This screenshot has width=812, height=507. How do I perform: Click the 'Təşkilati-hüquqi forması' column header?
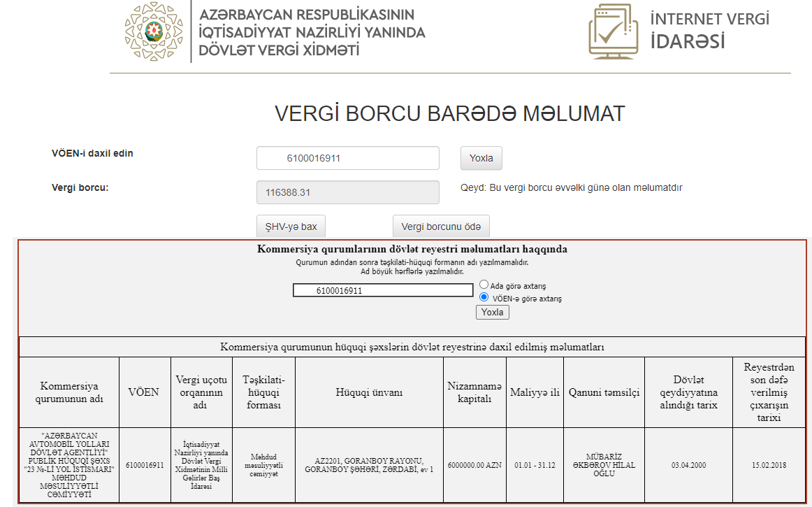point(263,392)
